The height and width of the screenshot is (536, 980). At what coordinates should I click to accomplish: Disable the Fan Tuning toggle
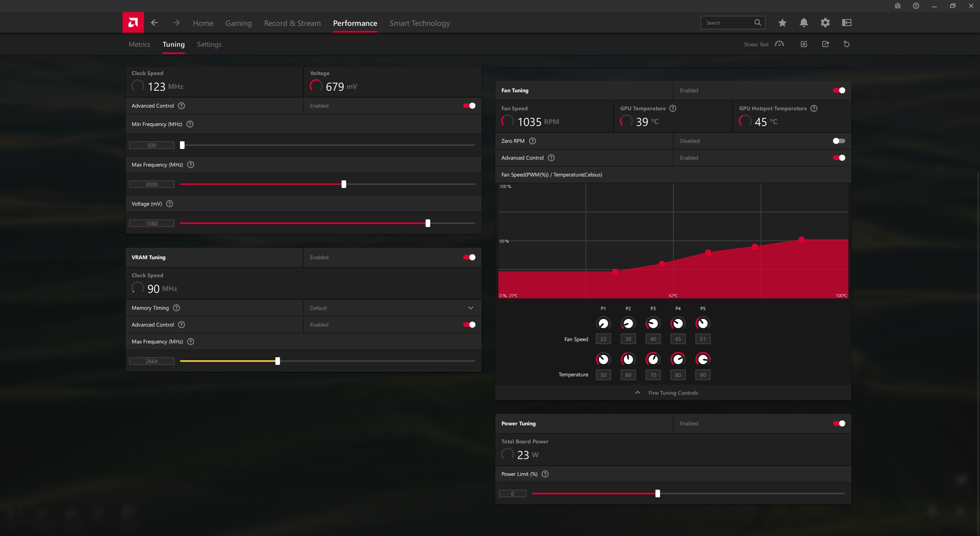[839, 90]
